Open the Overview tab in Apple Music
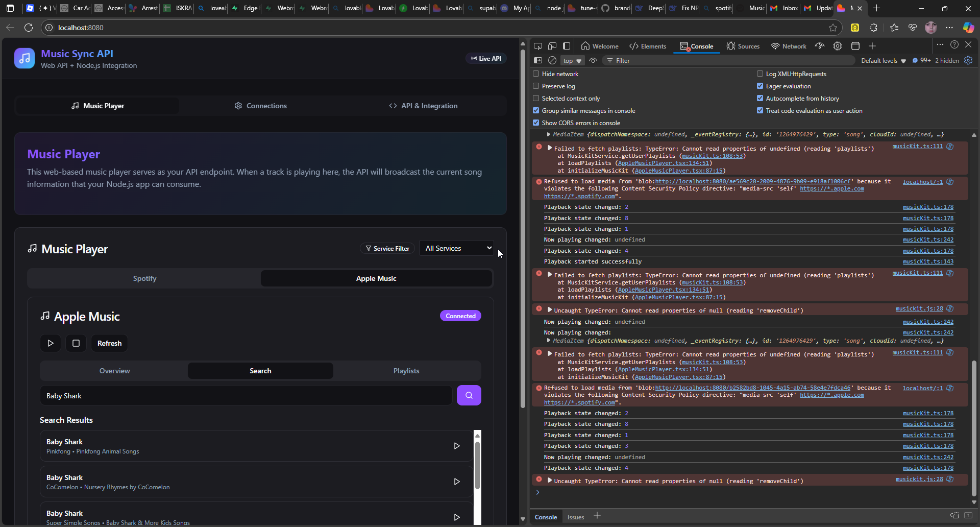This screenshot has height=527, width=980. (115, 371)
